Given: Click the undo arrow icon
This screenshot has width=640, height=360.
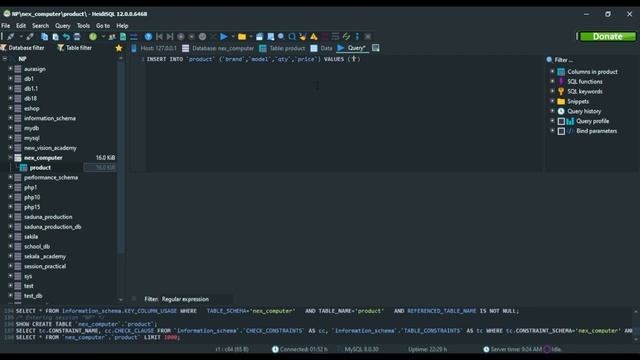Looking at the screenshot, I should (x=66, y=37).
